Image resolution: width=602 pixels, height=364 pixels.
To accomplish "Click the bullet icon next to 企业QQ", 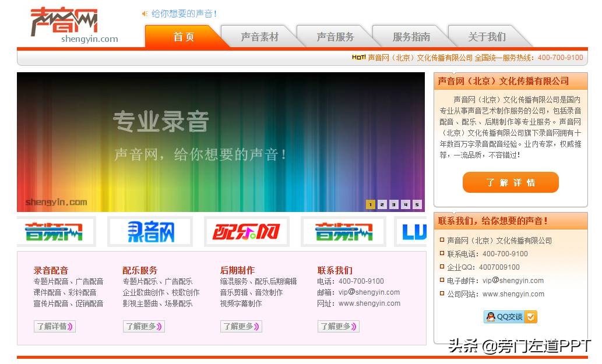I will pyautogui.click(x=442, y=267).
